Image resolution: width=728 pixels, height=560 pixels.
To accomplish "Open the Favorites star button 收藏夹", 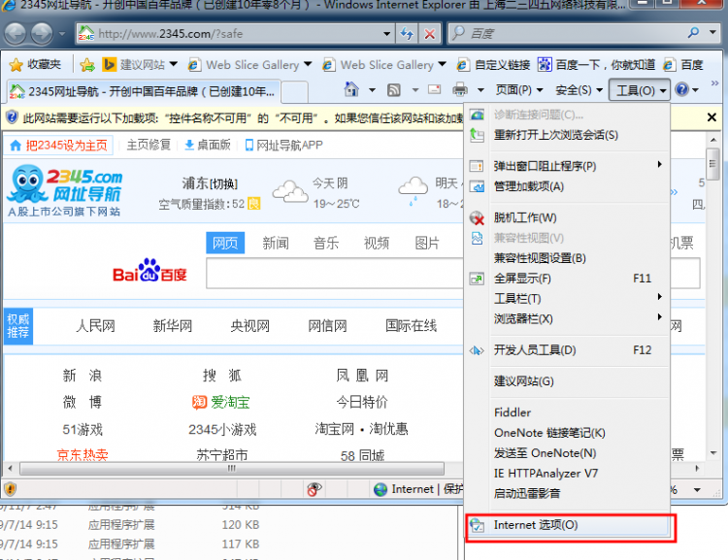I will coord(36,65).
